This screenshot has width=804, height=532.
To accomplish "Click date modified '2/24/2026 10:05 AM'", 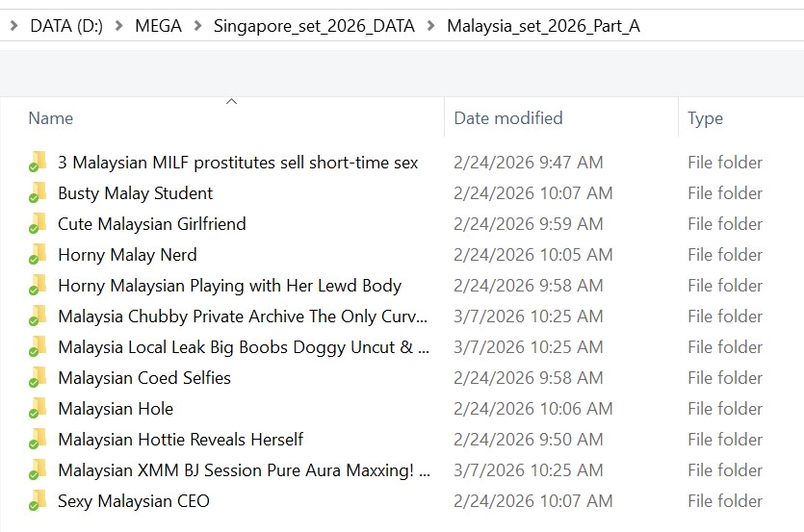I will tap(533, 255).
